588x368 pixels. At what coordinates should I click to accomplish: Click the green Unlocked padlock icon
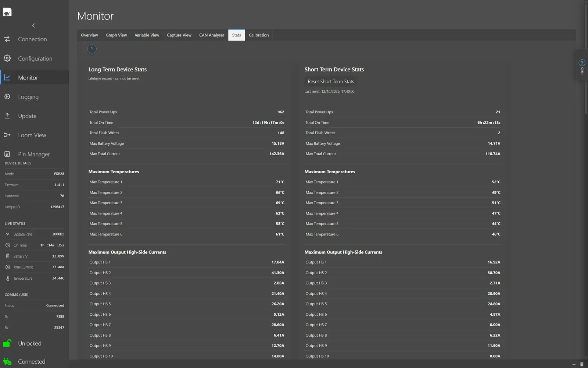[7, 343]
